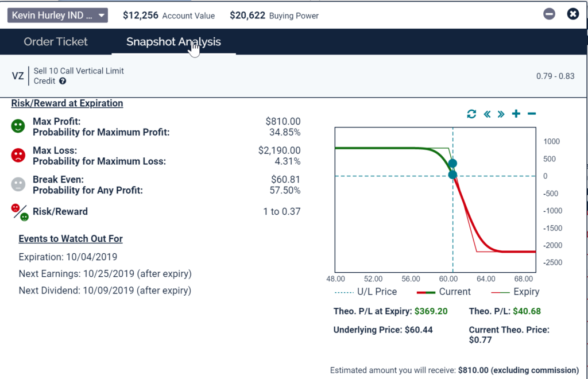Click the Risk/Reward ratio icon
The height and width of the screenshot is (379, 588).
pyautogui.click(x=20, y=212)
